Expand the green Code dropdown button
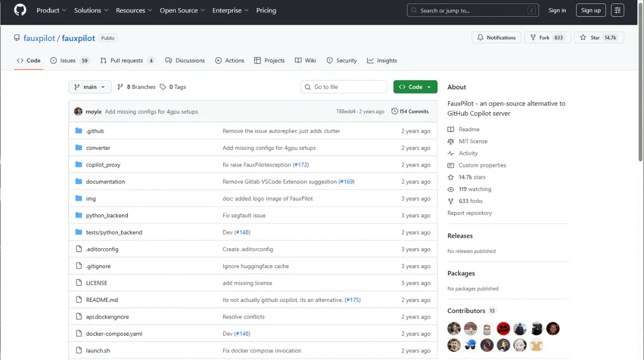This screenshot has width=644, height=360. (415, 87)
